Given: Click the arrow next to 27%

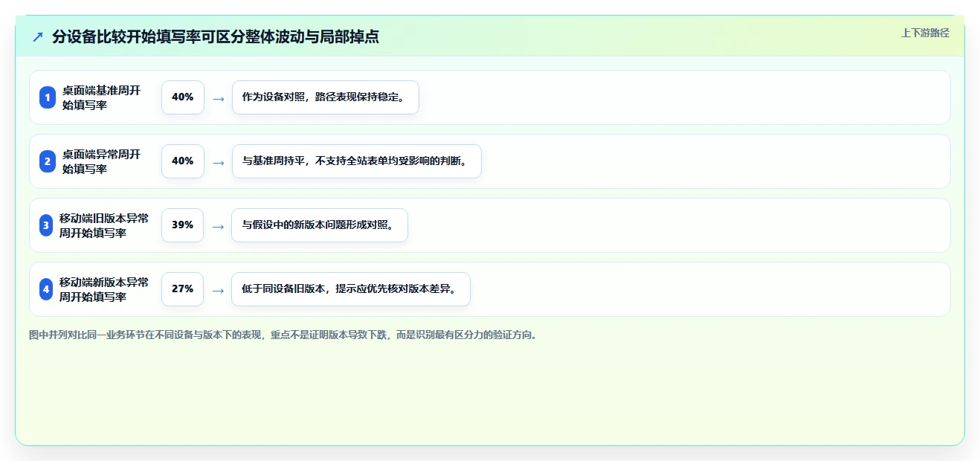Looking at the screenshot, I should pyautogui.click(x=218, y=290).
